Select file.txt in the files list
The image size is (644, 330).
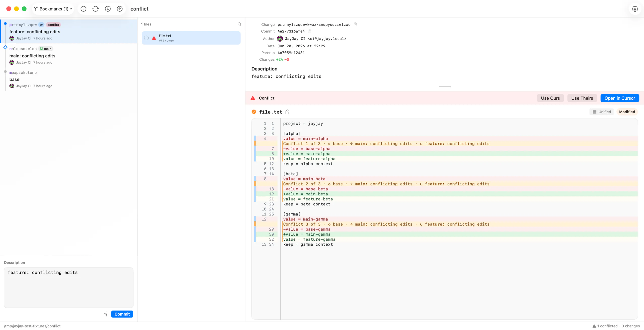(x=191, y=38)
